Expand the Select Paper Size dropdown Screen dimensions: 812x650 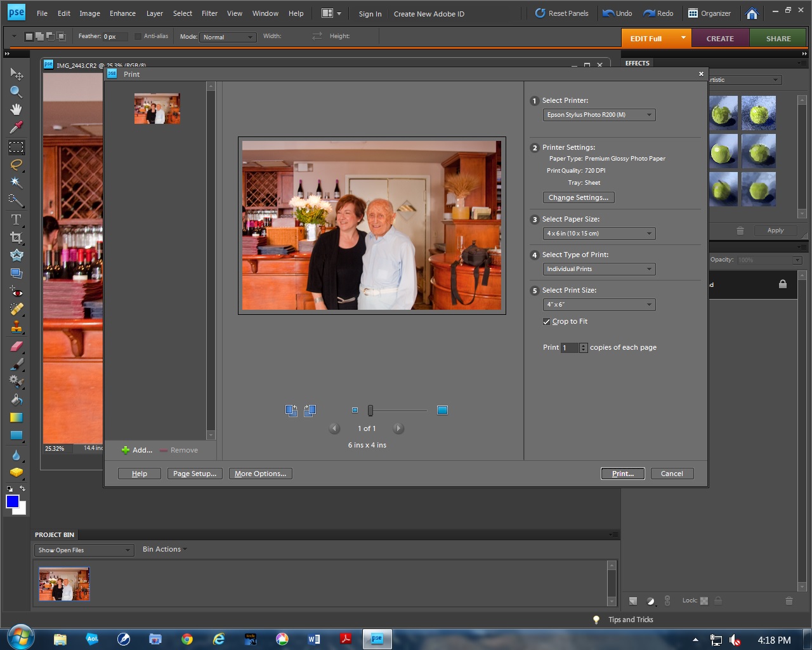[x=599, y=234]
